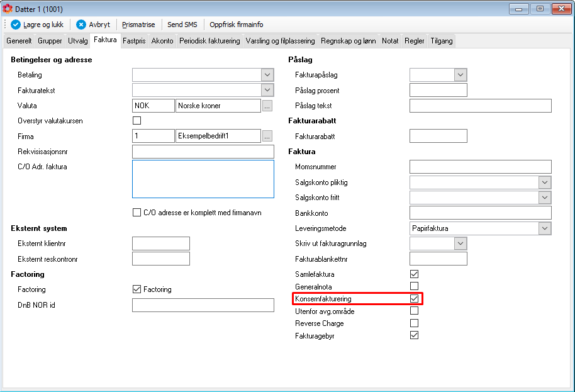The width and height of the screenshot is (575, 392).
Task: Click Oppfrisk firmainfo button
Action: click(237, 25)
